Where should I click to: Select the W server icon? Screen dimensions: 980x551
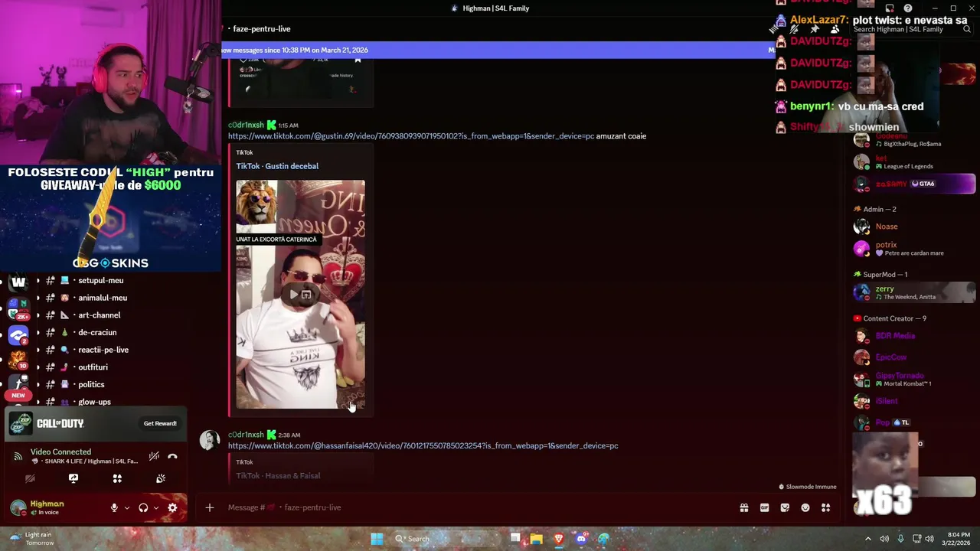tap(18, 283)
